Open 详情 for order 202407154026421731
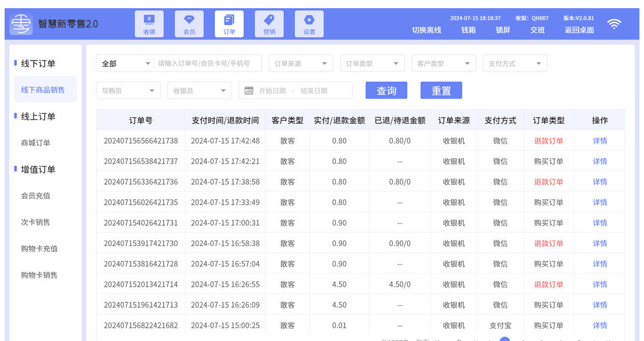This screenshot has width=644, height=341. tap(600, 223)
